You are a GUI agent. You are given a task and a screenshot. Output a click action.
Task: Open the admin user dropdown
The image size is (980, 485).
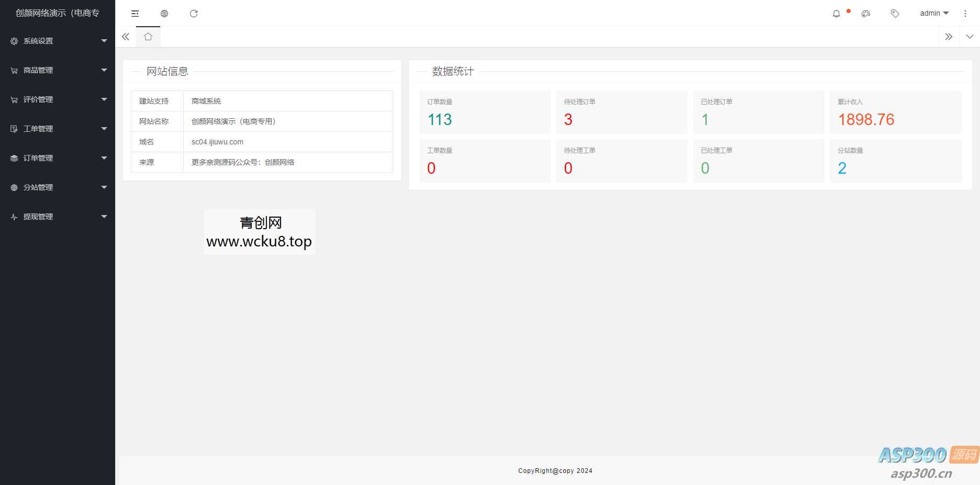(x=934, y=14)
